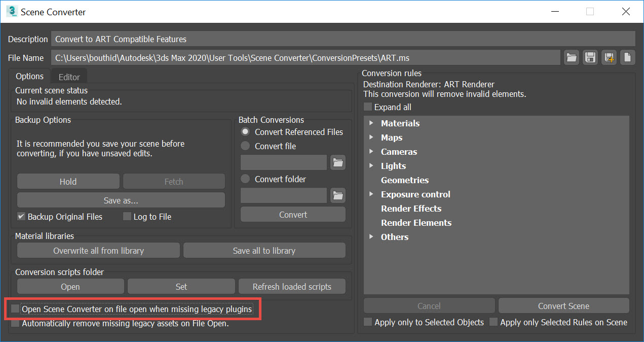Viewport: 644px width, 342px height.
Task: Browse for file next to Convert file field
Action: pos(337,163)
